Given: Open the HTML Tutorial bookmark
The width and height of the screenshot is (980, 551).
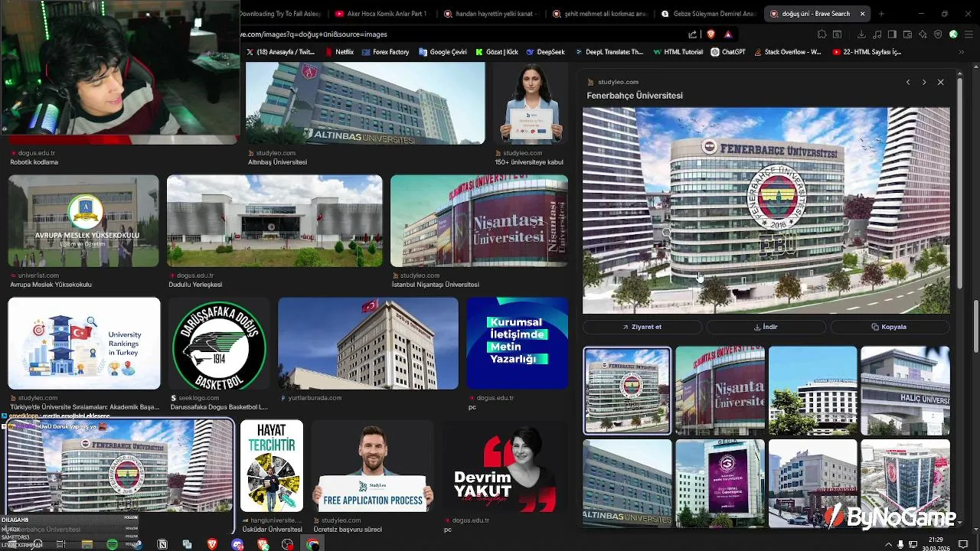Looking at the screenshot, I should pyautogui.click(x=678, y=52).
